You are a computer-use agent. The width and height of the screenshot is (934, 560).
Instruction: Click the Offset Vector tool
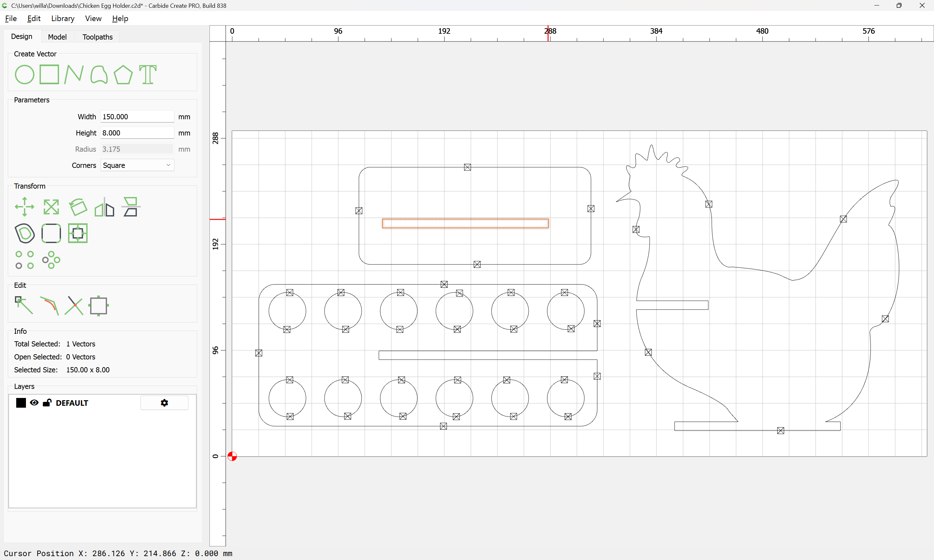pos(25,233)
